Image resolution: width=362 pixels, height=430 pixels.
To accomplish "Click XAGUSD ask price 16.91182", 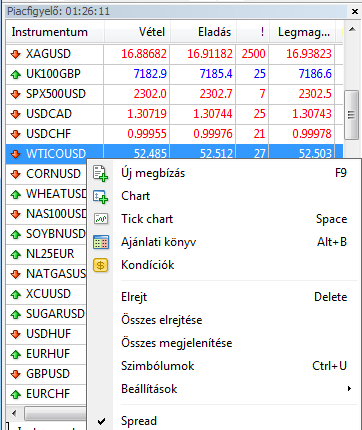I will coord(210,54).
